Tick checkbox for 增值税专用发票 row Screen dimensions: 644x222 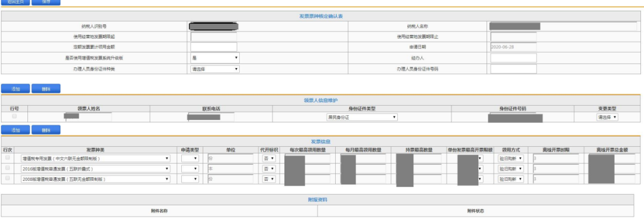pyautogui.click(x=7, y=158)
